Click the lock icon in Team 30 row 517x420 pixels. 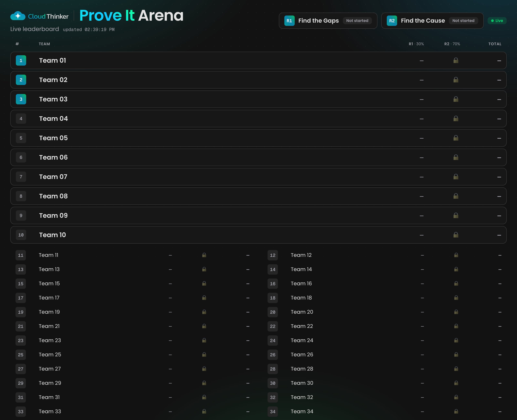tap(456, 383)
